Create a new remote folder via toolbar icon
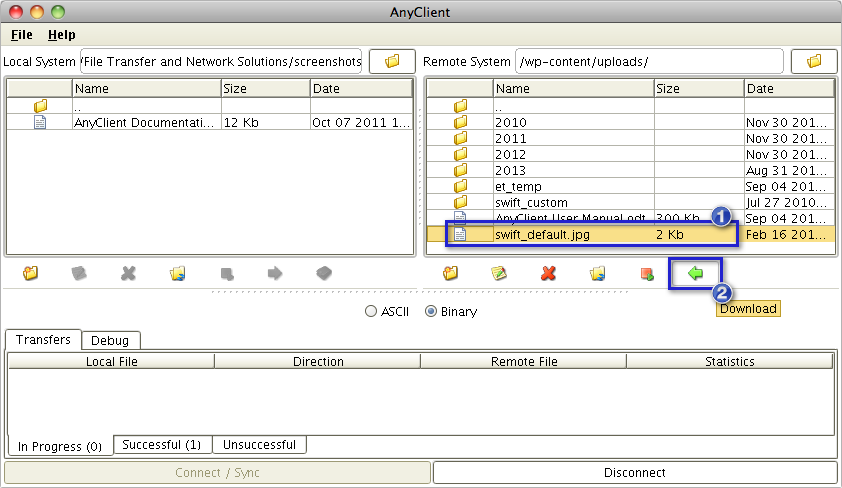The image size is (842, 488). tap(451, 273)
